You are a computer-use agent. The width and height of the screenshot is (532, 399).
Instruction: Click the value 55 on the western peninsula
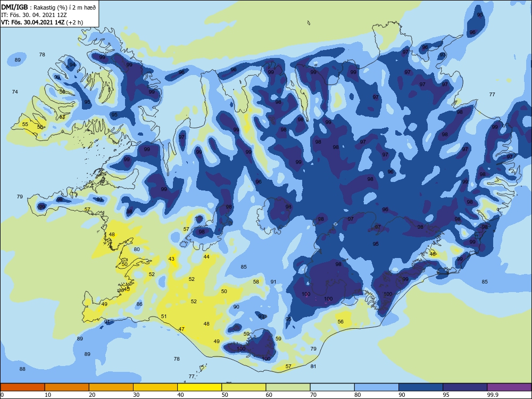(25, 124)
